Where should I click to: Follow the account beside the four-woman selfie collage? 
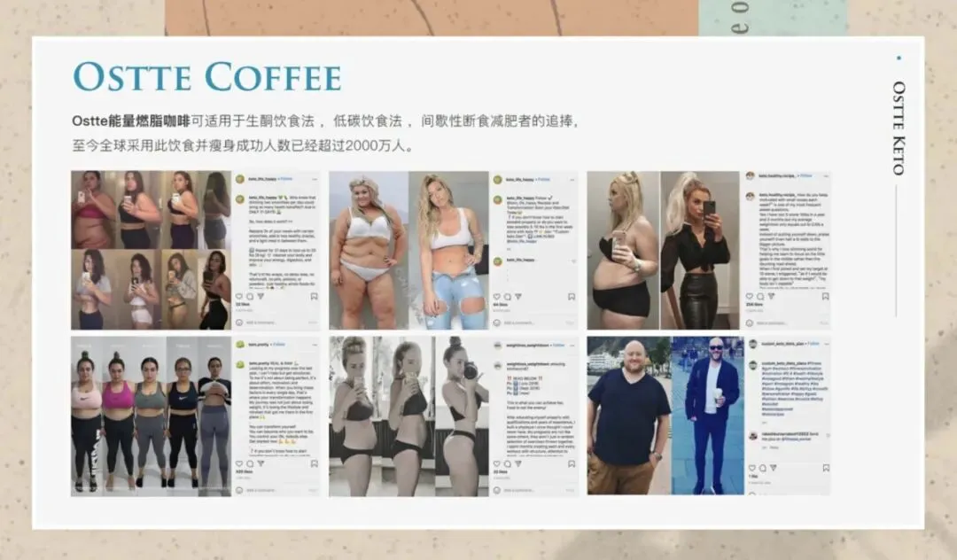click(287, 179)
